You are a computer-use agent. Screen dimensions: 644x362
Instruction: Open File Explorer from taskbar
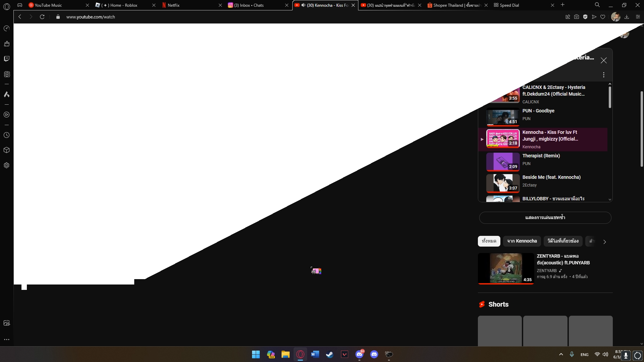285,354
